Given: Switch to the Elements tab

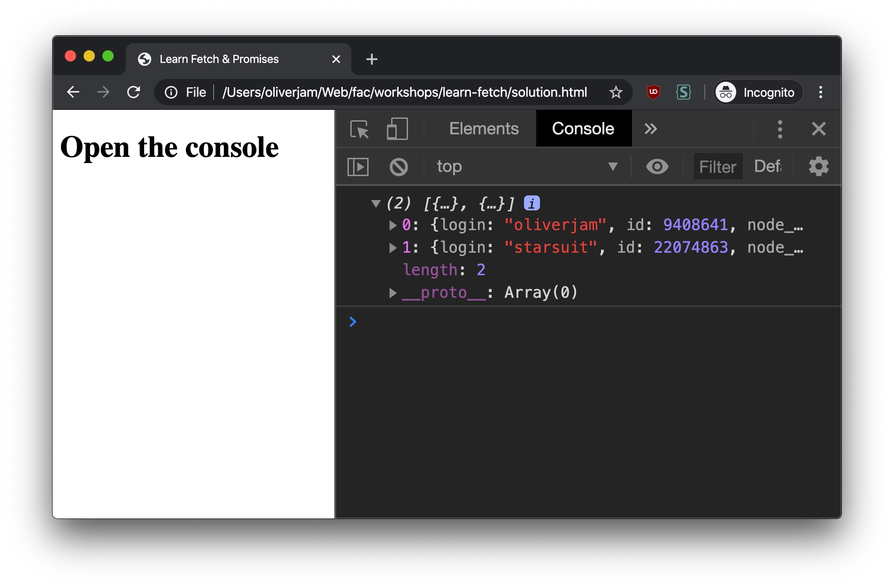Looking at the screenshot, I should coord(484,129).
